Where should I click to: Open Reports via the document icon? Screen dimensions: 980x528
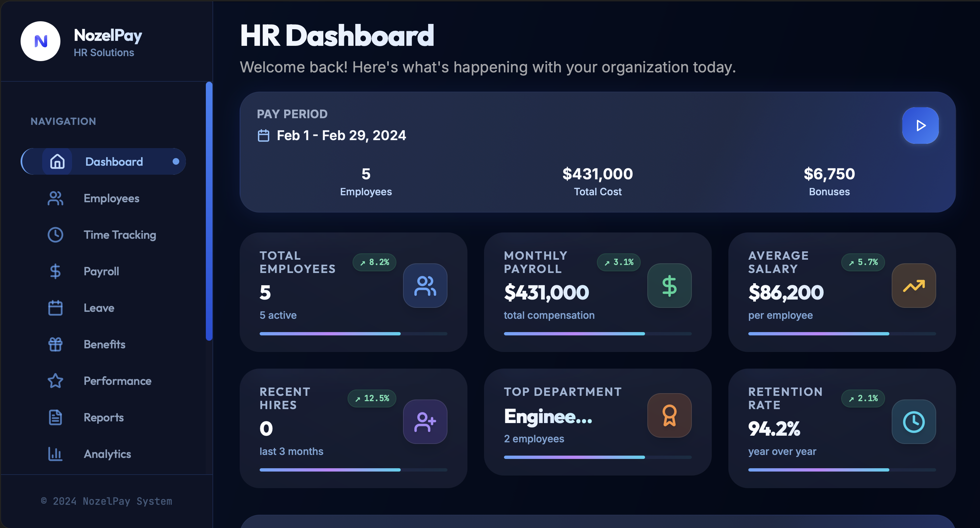click(x=55, y=417)
